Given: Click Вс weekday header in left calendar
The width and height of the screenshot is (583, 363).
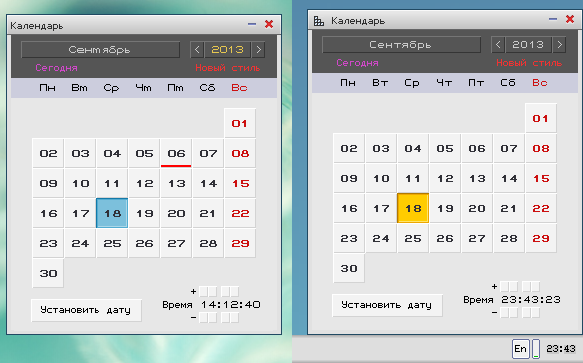Looking at the screenshot, I should click(x=239, y=88).
